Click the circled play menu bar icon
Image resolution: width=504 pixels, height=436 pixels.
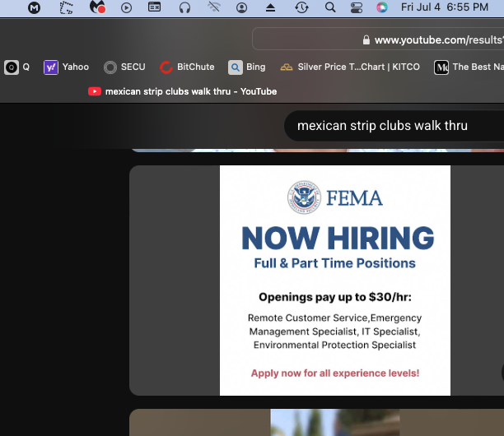click(x=126, y=7)
